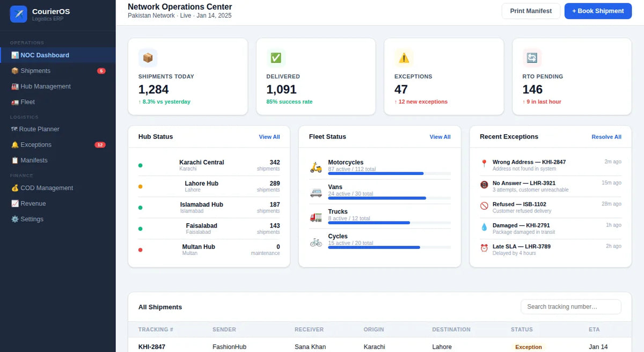644x352 pixels.
Task: Click the Motorcycles scooter icon
Action: [316, 167]
